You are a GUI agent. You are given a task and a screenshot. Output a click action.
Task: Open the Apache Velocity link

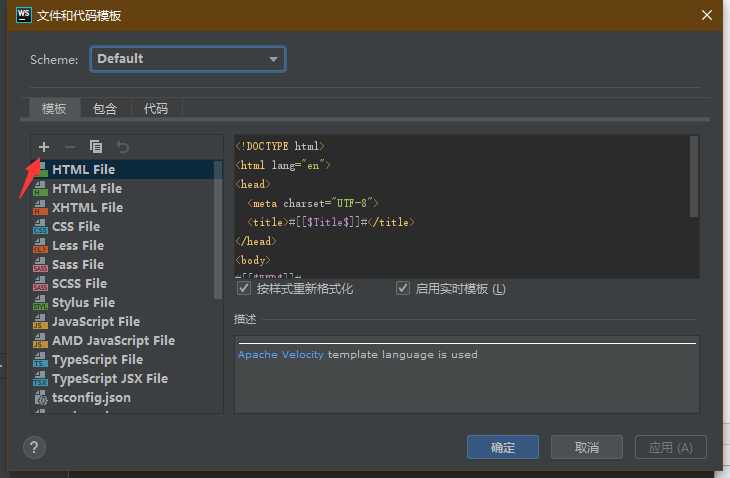pos(281,355)
